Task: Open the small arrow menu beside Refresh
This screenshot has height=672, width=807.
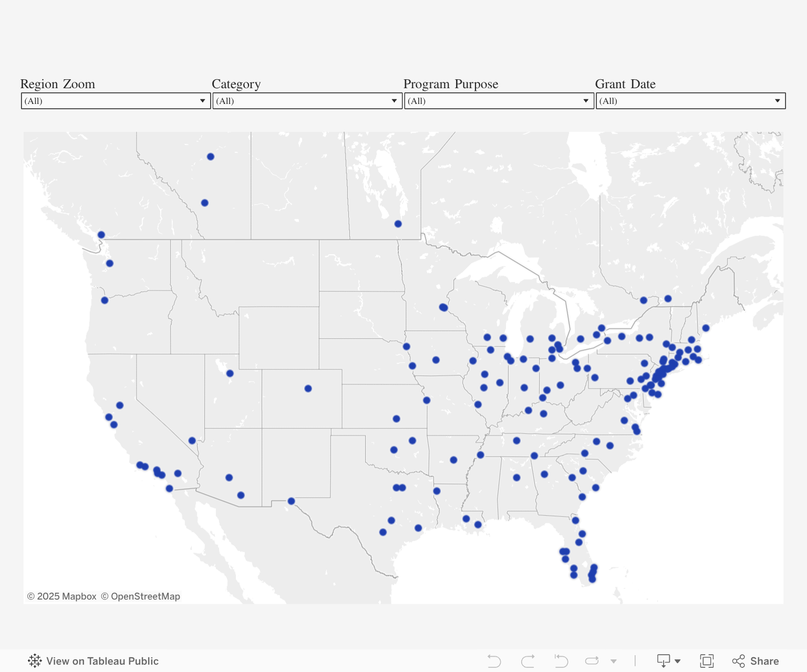Action: (614, 661)
